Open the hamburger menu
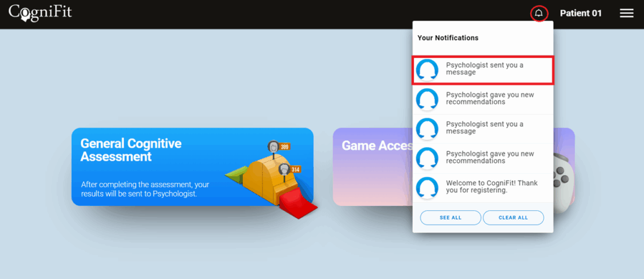The image size is (644, 279). pyautogui.click(x=626, y=14)
